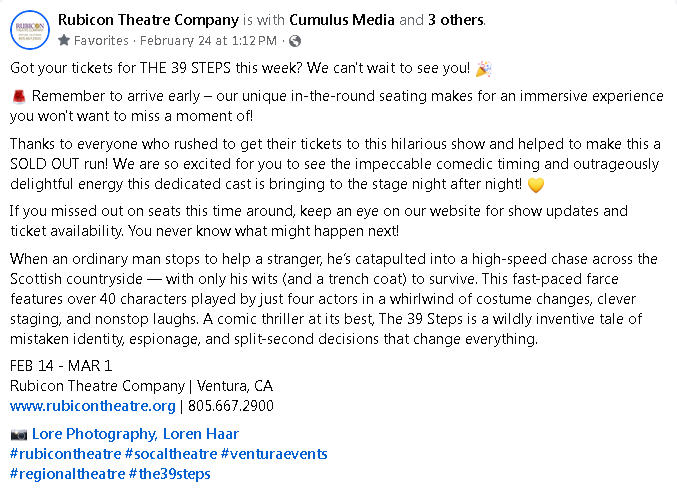Open Rubicon Theatre Company page name link

[x=147, y=20]
